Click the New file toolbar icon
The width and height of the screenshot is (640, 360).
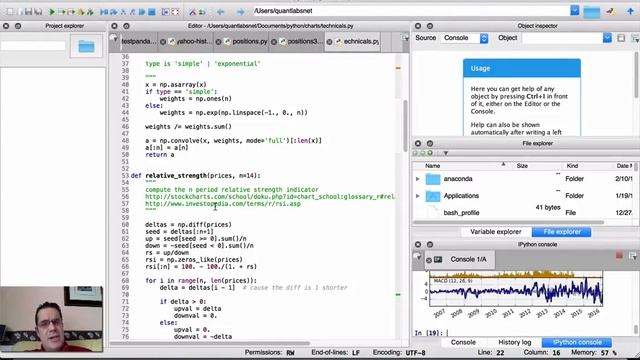pyautogui.click(x=10, y=12)
